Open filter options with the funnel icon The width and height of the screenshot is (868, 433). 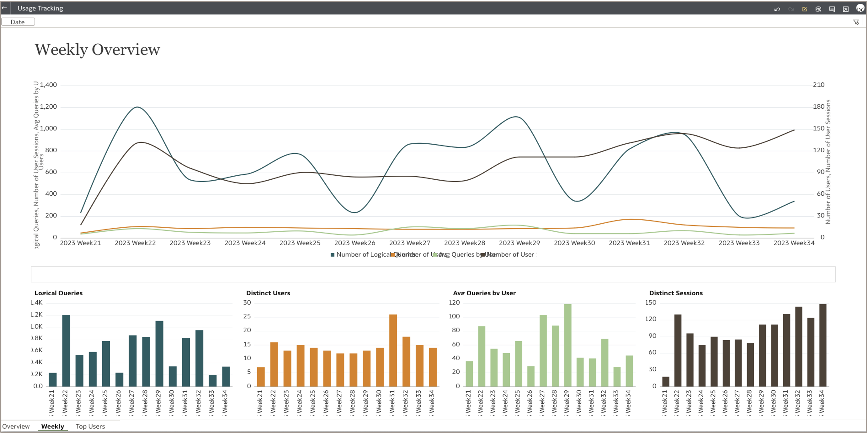coord(856,21)
